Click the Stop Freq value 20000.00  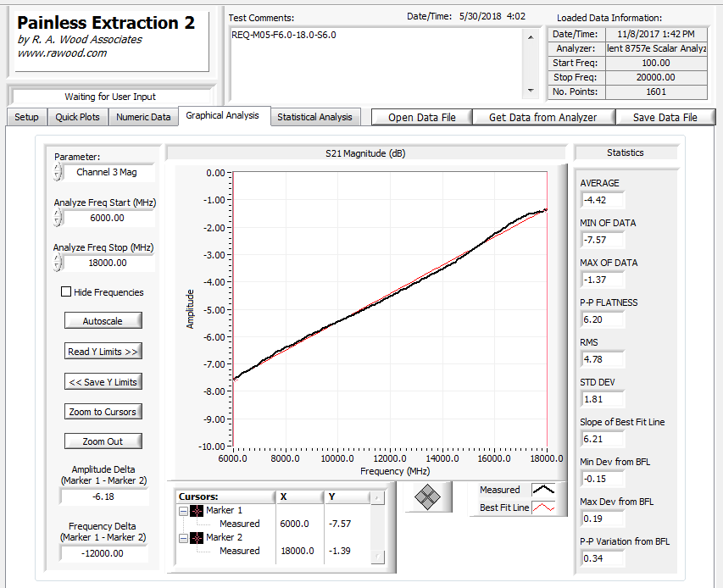point(656,77)
